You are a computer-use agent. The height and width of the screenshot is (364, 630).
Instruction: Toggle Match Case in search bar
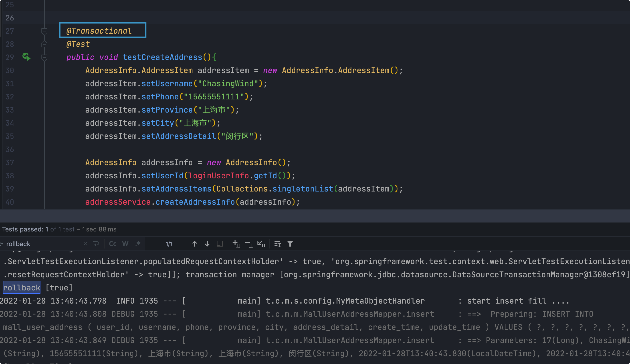[112, 244]
